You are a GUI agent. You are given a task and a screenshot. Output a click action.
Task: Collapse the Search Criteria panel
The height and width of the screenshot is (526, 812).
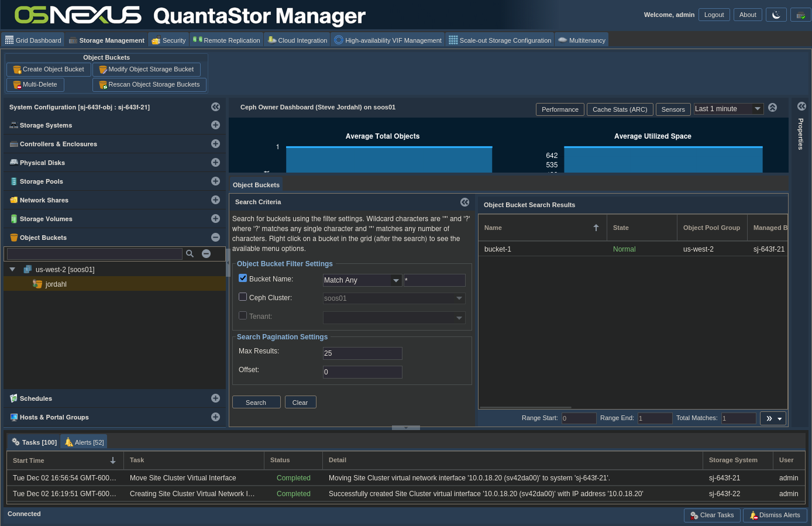pos(465,202)
